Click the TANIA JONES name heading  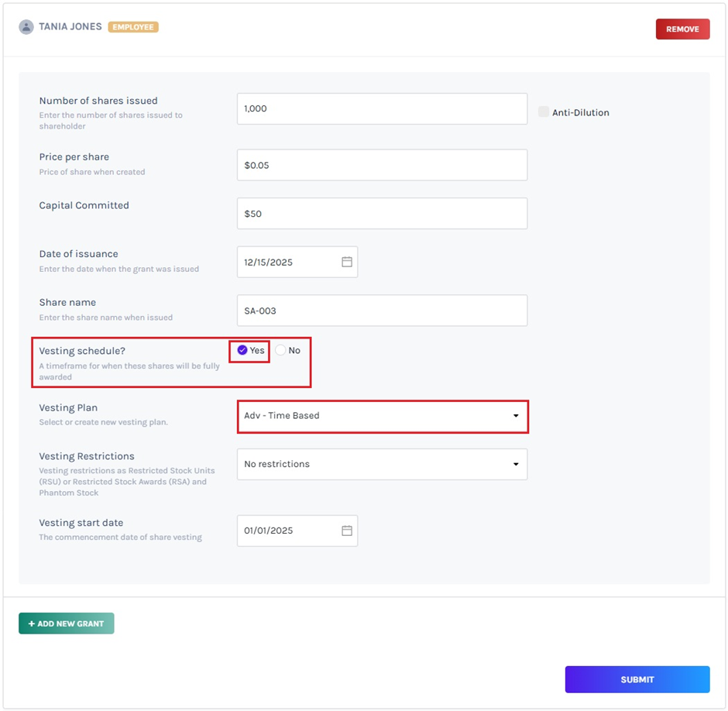(x=70, y=26)
